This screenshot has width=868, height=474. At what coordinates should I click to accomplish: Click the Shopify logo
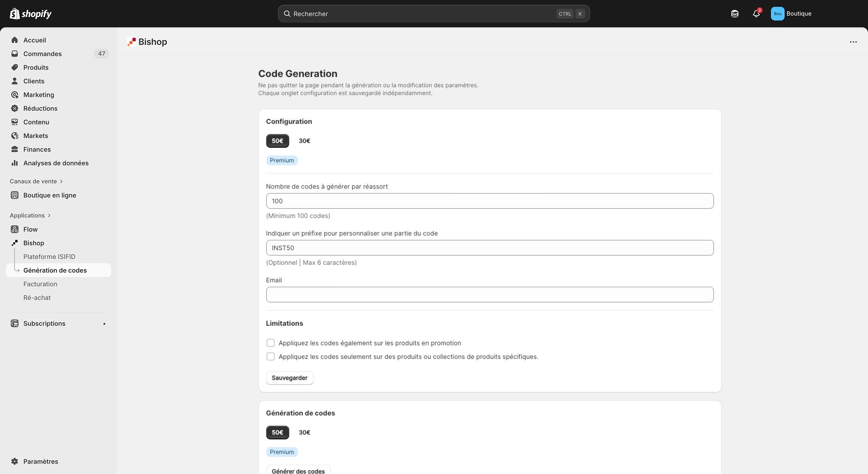pyautogui.click(x=31, y=14)
